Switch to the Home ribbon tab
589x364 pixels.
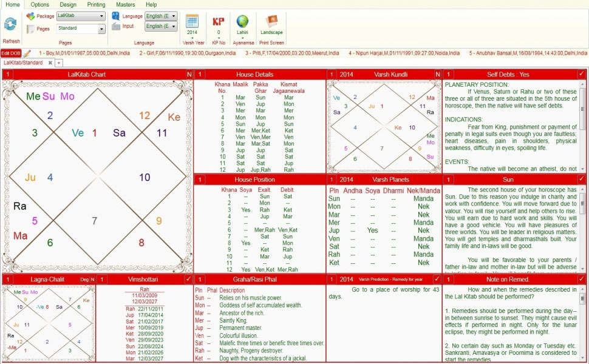13,4
